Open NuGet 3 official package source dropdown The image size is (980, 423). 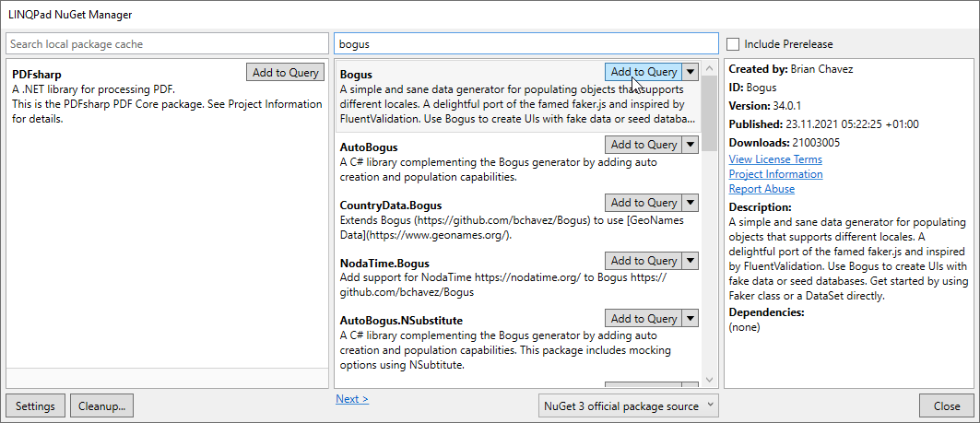coord(628,405)
